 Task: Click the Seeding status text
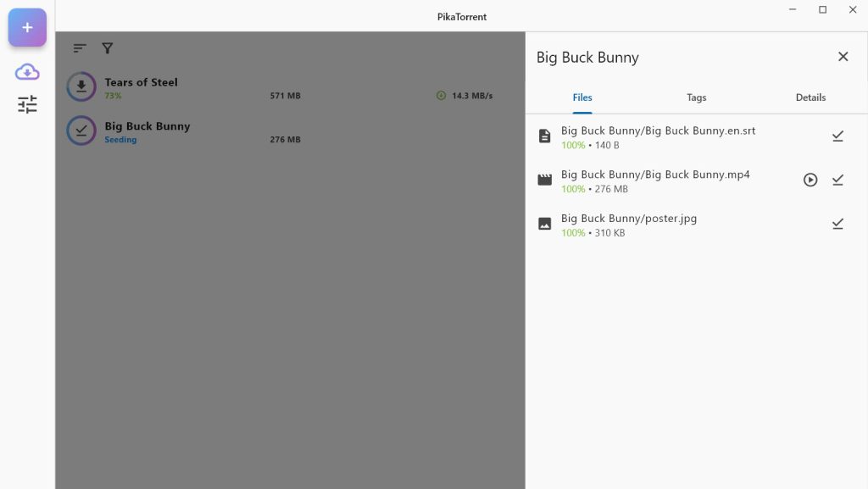coord(120,140)
